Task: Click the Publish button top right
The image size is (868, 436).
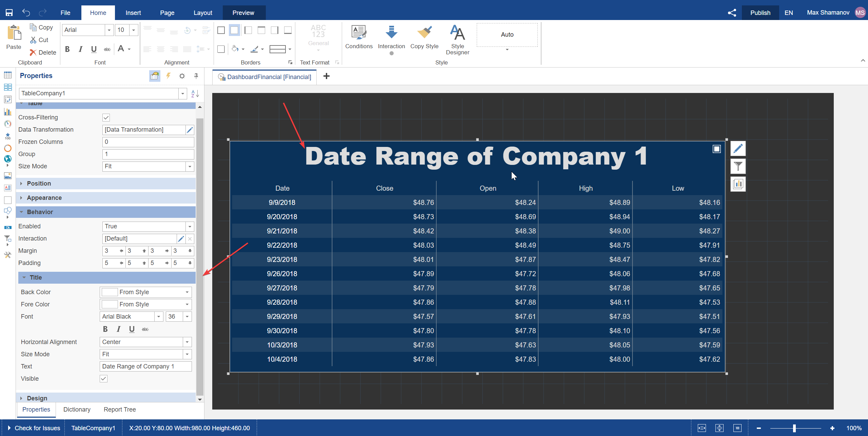Action: pyautogui.click(x=758, y=12)
